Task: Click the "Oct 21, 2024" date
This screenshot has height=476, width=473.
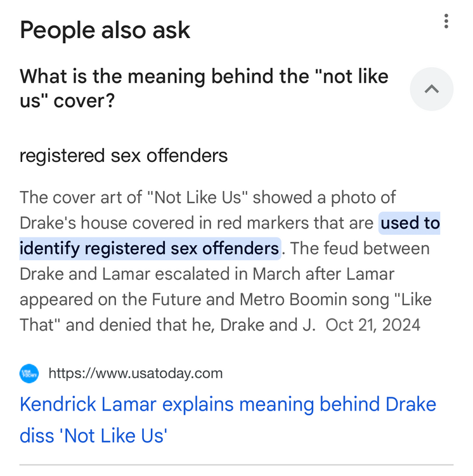Action: (x=373, y=324)
